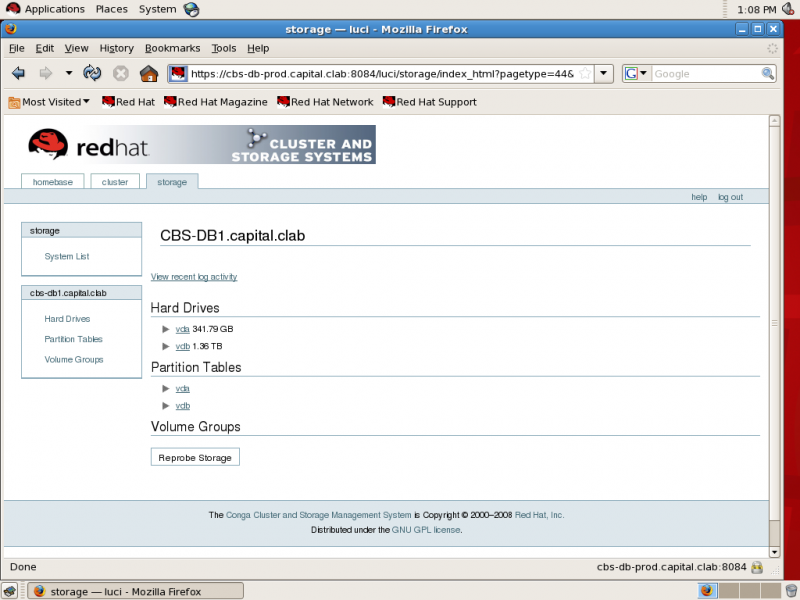Open the vdb link under Hard Drives
The width and height of the screenshot is (800, 600).
tap(183, 346)
